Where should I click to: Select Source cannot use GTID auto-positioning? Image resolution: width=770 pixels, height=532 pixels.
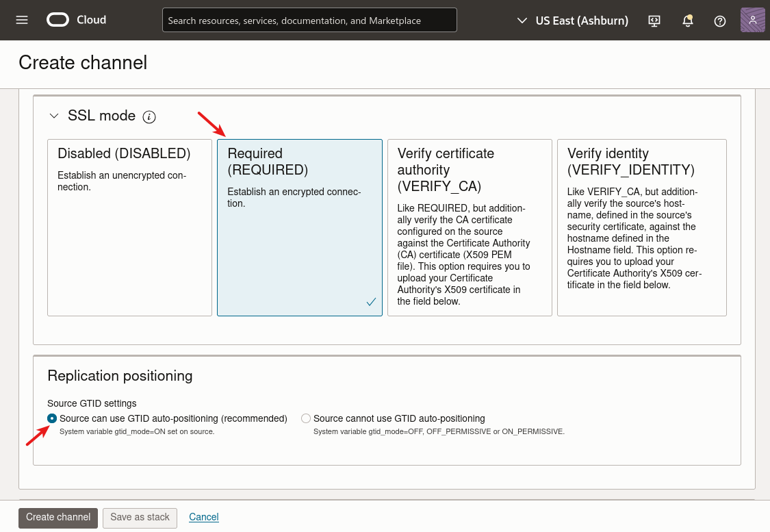point(306,418)
